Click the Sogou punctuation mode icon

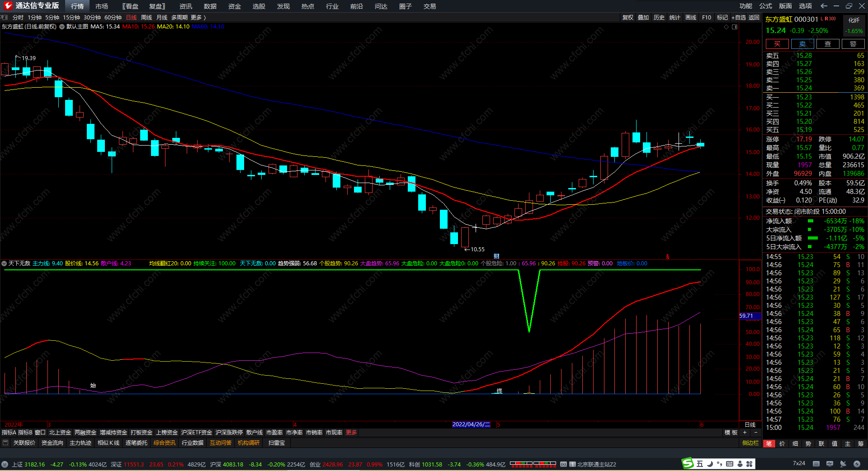(x=719, y=464)
